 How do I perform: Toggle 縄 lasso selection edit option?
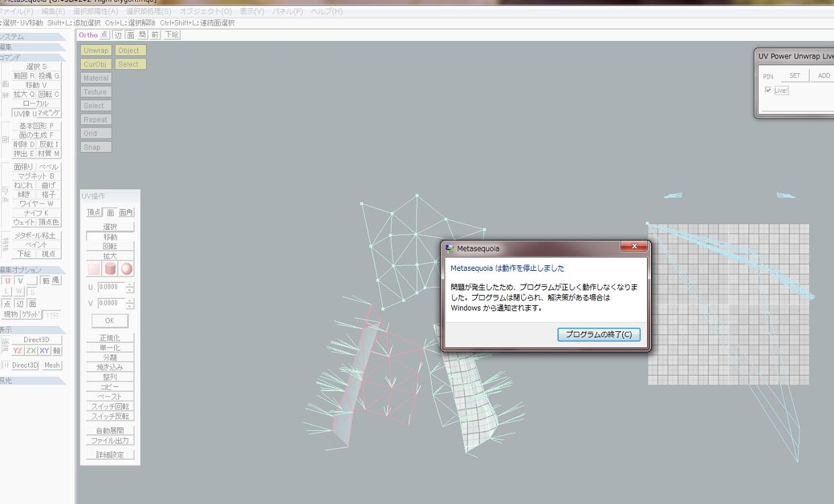56,280
